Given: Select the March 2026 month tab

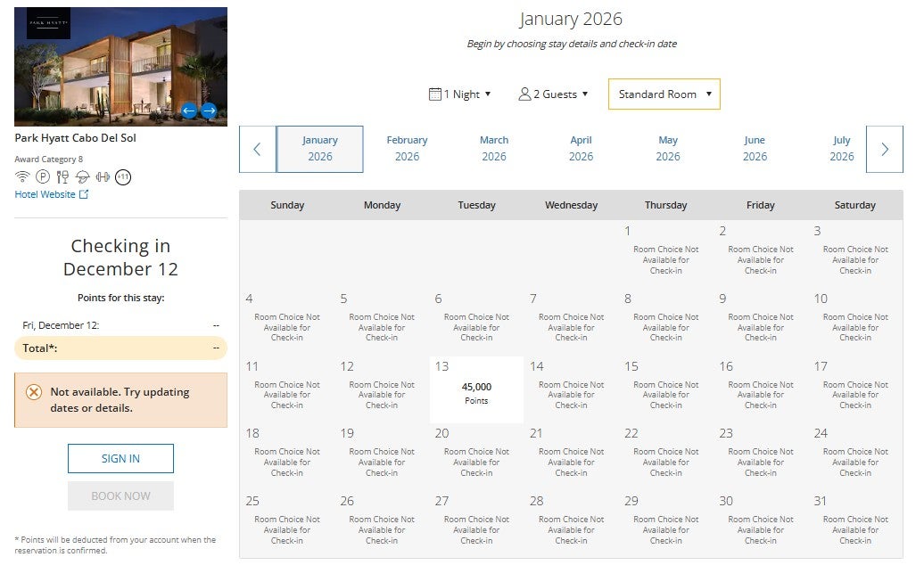Looking at the screenshot, I should click(x=494, y=148).
